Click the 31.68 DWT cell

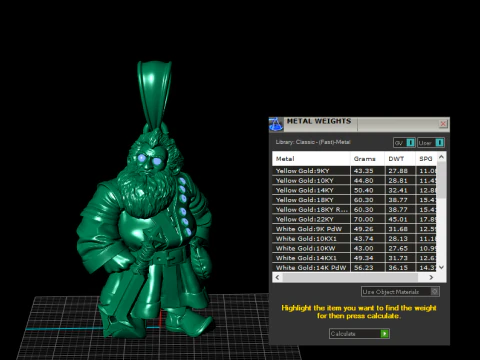pyautogui.click(x=400, y=229)
